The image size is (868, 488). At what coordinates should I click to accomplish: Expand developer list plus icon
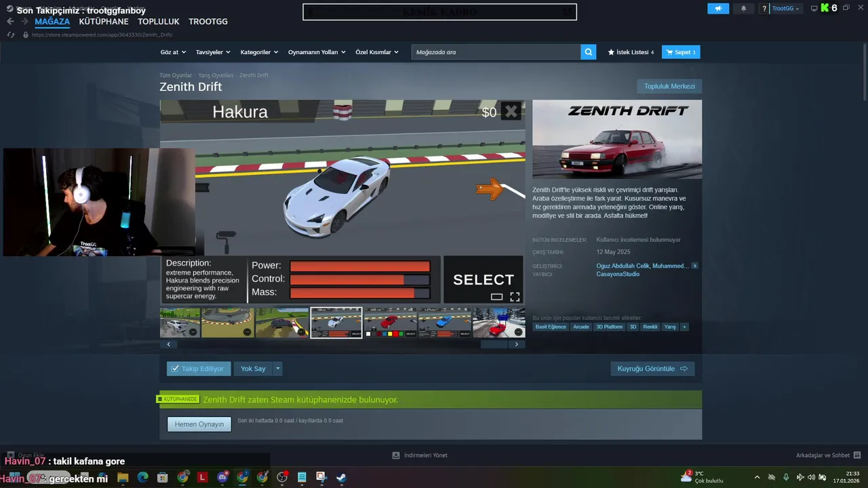(694, 266)
